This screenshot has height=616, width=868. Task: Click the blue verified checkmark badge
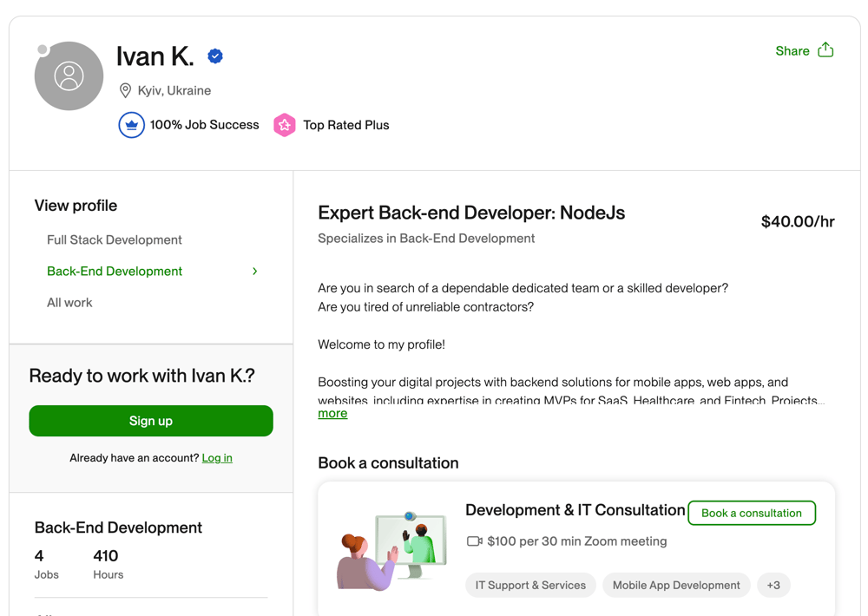pos(214,56)
